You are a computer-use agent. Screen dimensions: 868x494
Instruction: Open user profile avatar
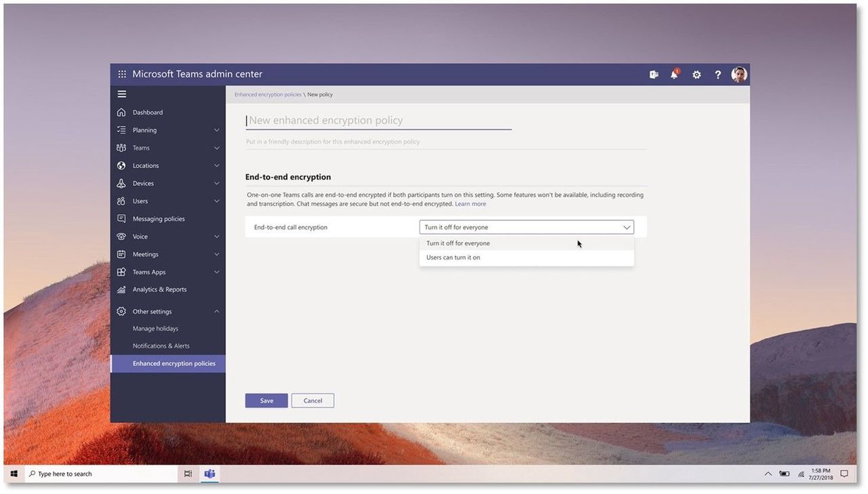click(x=739, y=75)
